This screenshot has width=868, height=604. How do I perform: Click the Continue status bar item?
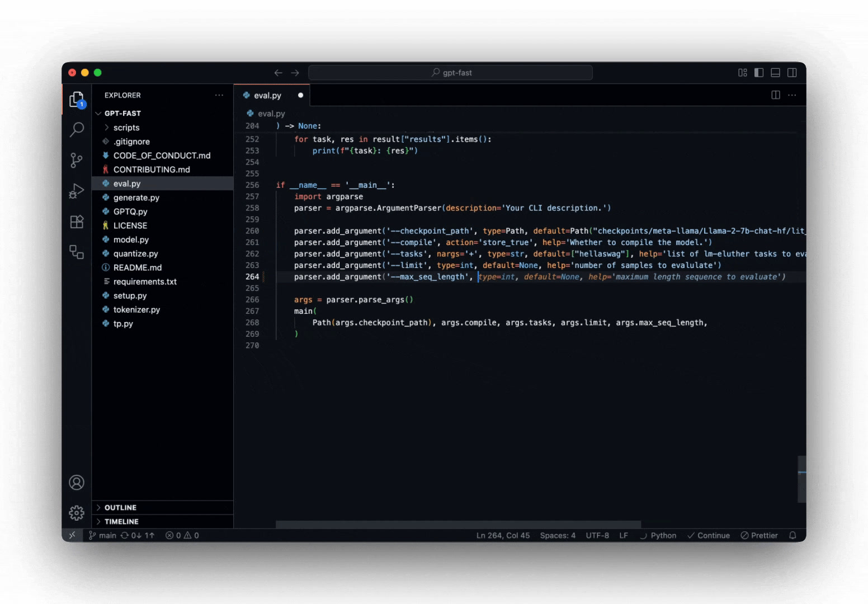[x=709, y=535]
